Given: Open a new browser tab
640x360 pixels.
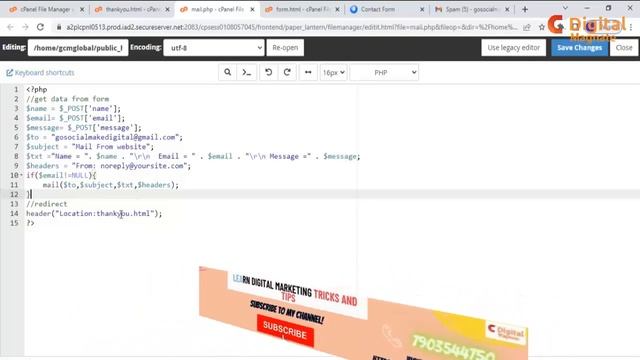Looking at the screenshot, I should coord(525,9).
